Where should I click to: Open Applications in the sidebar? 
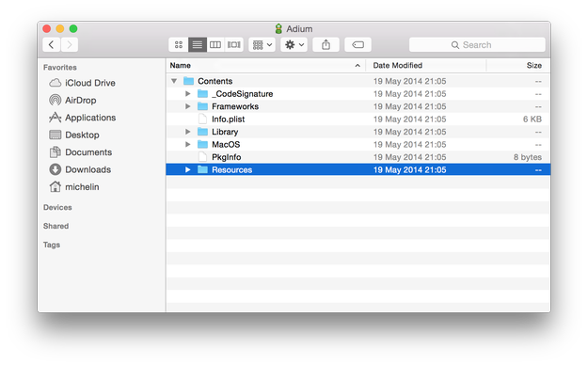point(83,118)
